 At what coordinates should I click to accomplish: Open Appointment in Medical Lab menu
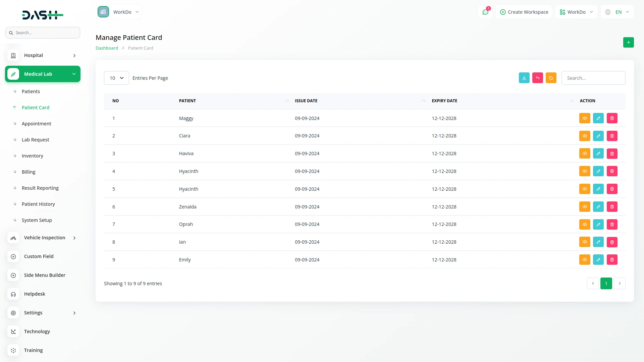click(x=36, y=124)
